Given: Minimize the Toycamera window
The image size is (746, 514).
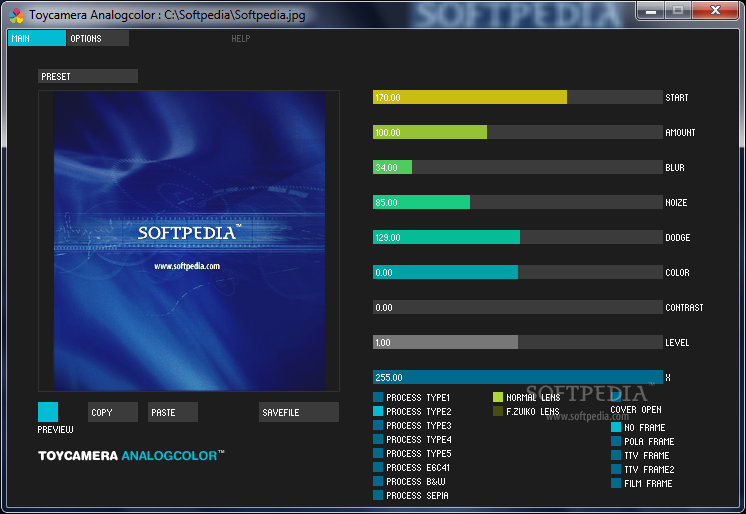Looking at the screenshot, I should 651,10.
